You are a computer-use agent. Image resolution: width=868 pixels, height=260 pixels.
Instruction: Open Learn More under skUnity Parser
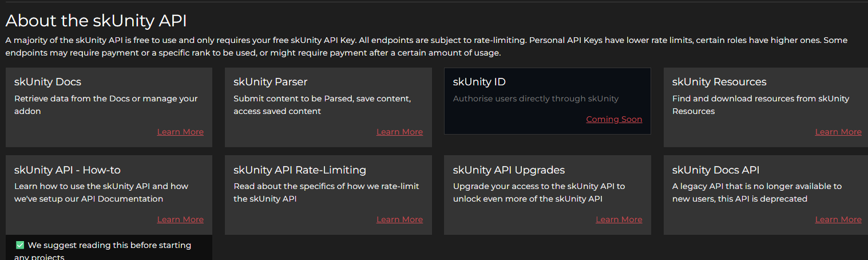(x=399, y=132)
